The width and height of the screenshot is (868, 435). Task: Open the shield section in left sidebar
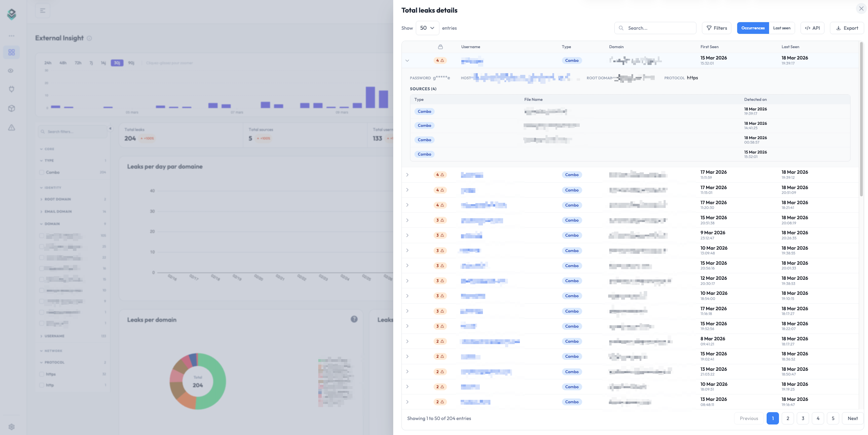click(x=11, y=89)
